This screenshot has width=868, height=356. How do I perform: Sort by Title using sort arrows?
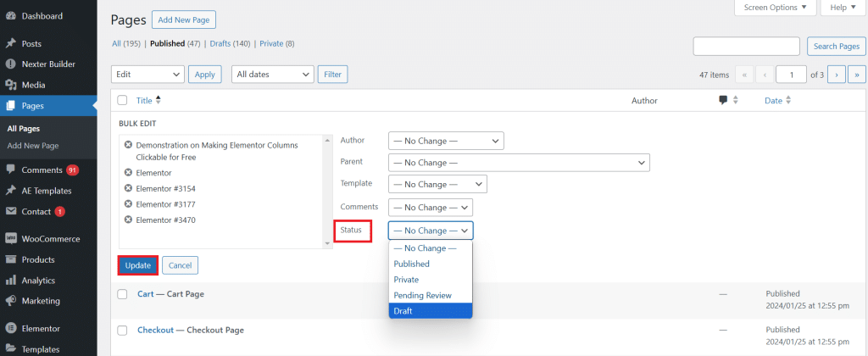159,100
